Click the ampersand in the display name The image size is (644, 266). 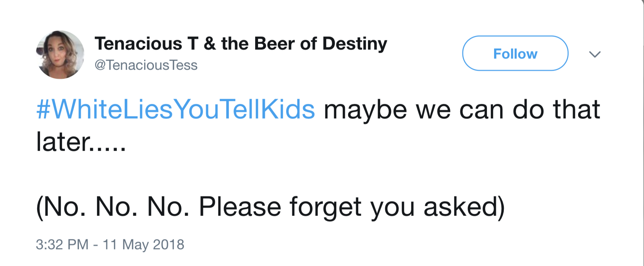pyautogui.click(x=210, y=44)
